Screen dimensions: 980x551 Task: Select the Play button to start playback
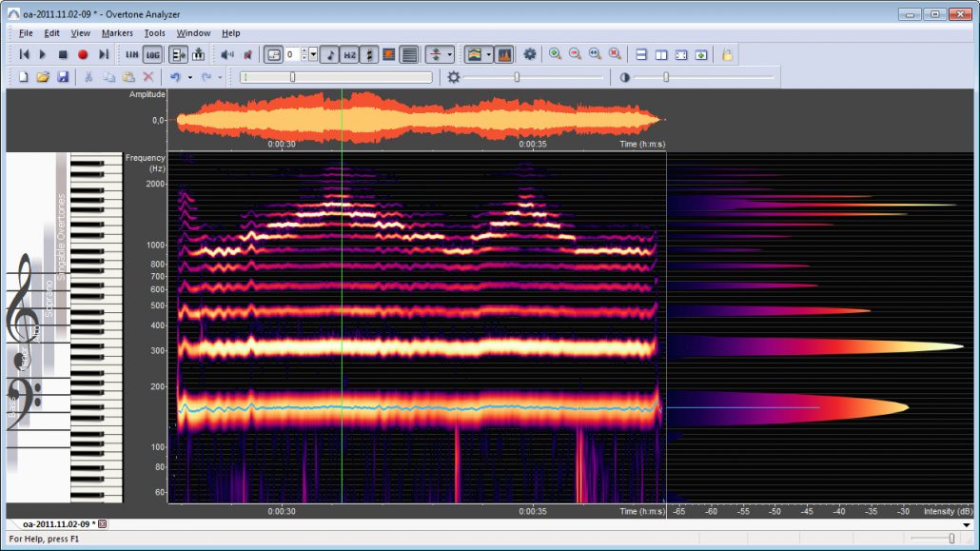point(43,54)
